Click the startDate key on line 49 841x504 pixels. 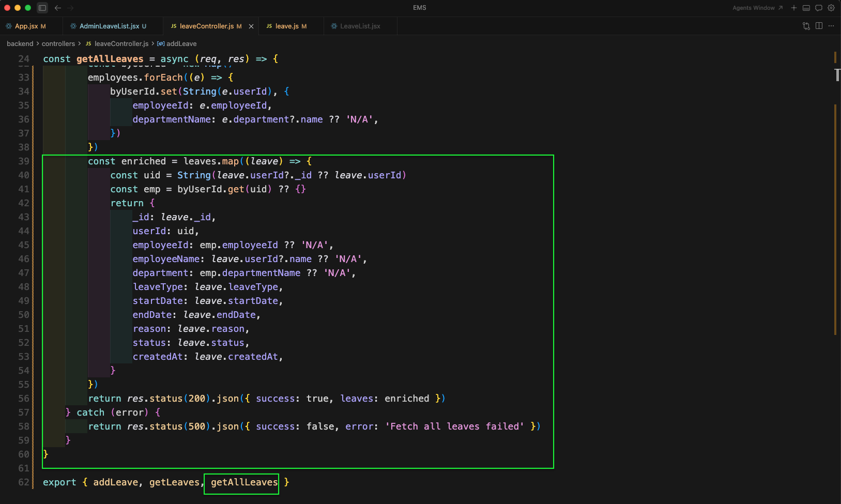pyautogui.click(x=158, y=301)
